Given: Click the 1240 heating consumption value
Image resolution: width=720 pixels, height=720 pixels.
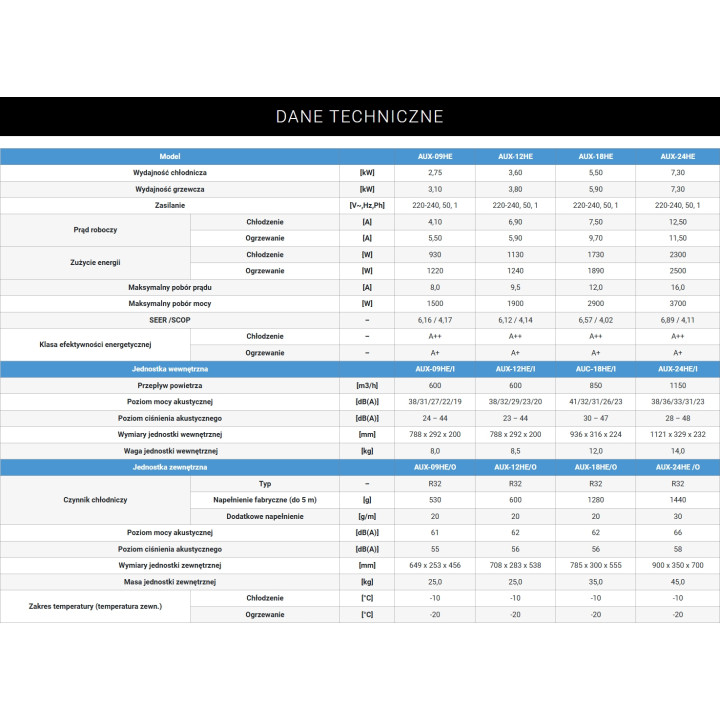Looking at the screenshot, I should (x=515, y=271).
